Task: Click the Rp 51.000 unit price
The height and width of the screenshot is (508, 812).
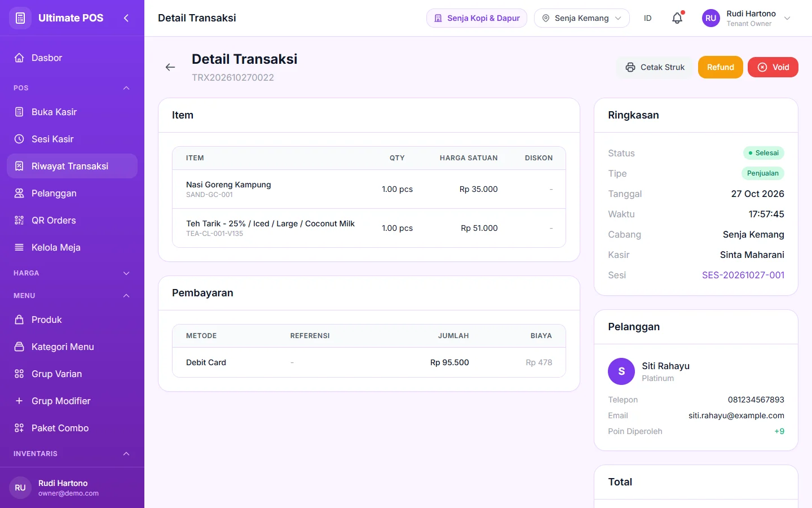Action: (x=479, y=228)
